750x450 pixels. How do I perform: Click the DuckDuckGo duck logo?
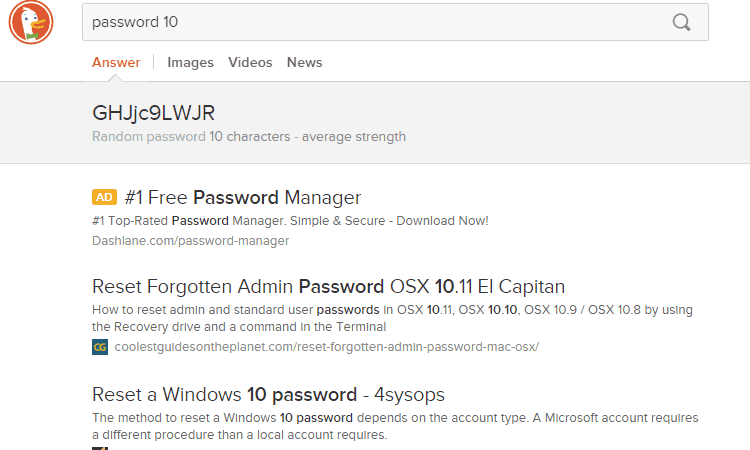point(31,22)
